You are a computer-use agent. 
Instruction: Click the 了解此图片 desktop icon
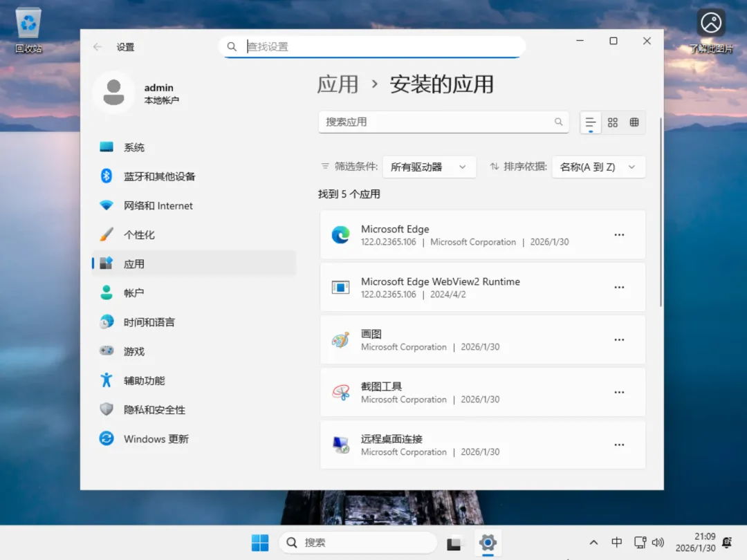tap(711, 30)
